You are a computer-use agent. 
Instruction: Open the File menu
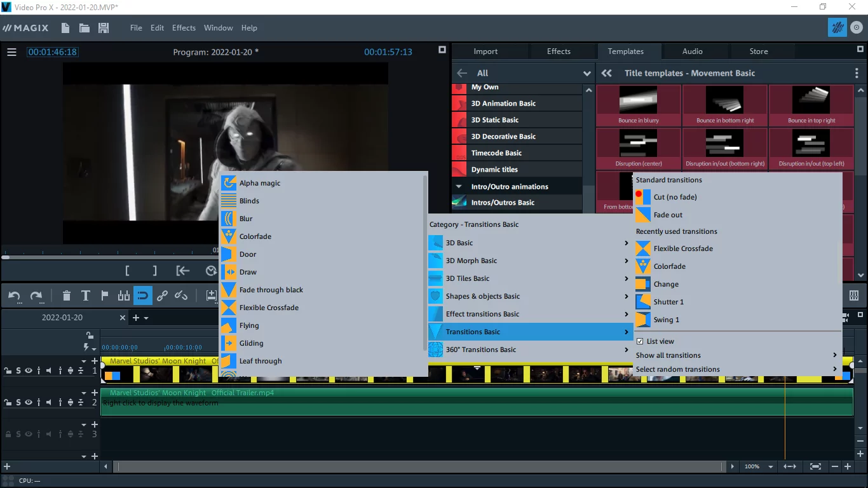(x=136, y=28)
